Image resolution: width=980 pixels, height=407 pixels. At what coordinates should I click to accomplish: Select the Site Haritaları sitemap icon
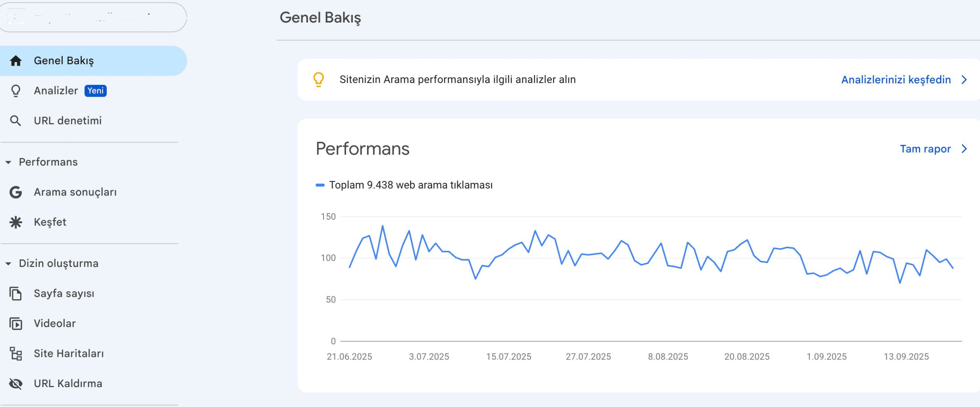[16, 353]
